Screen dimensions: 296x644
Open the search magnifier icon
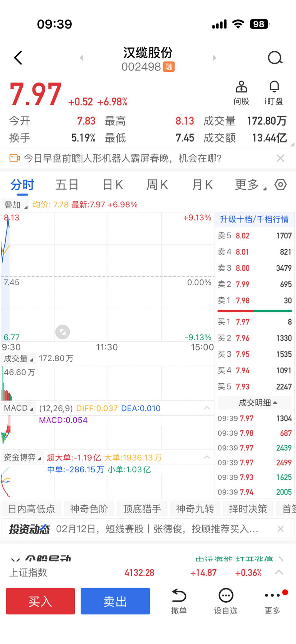(275, 58)
